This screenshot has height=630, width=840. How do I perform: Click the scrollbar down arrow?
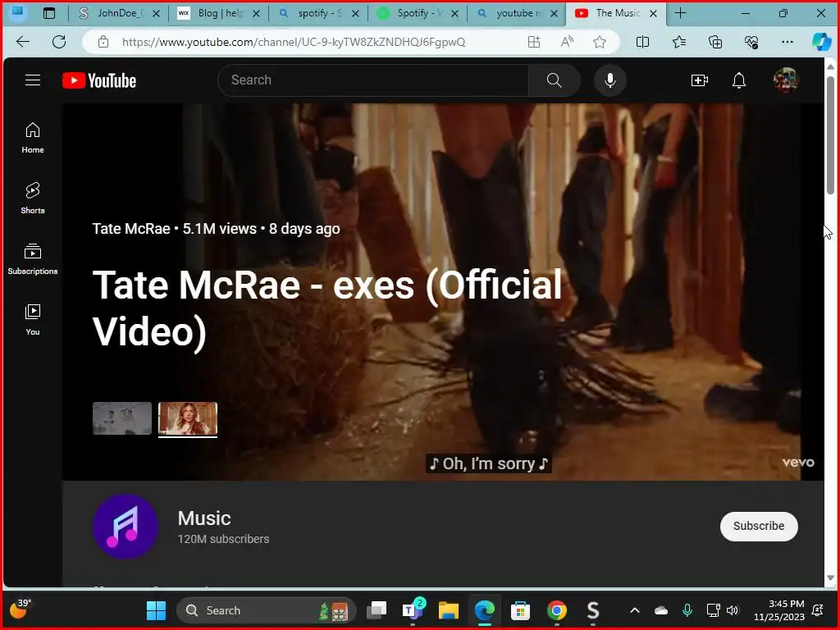pos(830,578)
